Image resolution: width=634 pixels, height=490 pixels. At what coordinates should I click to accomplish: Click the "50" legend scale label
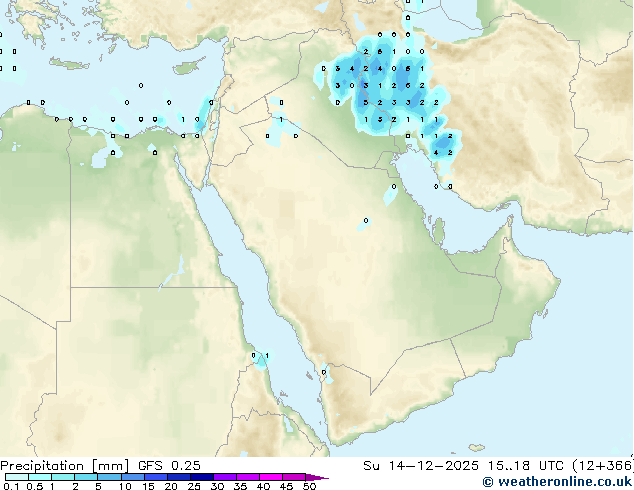[x=309, y=486]
